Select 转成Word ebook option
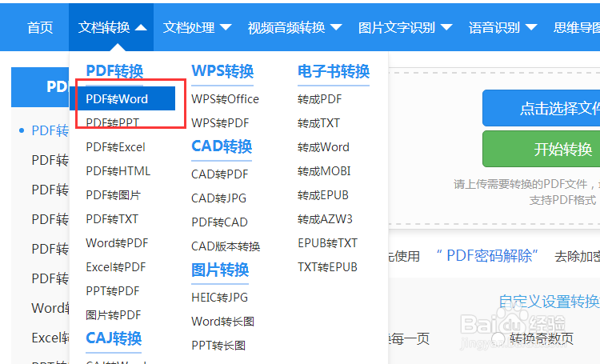The image size is (600, 364). (x=323, y=147)
